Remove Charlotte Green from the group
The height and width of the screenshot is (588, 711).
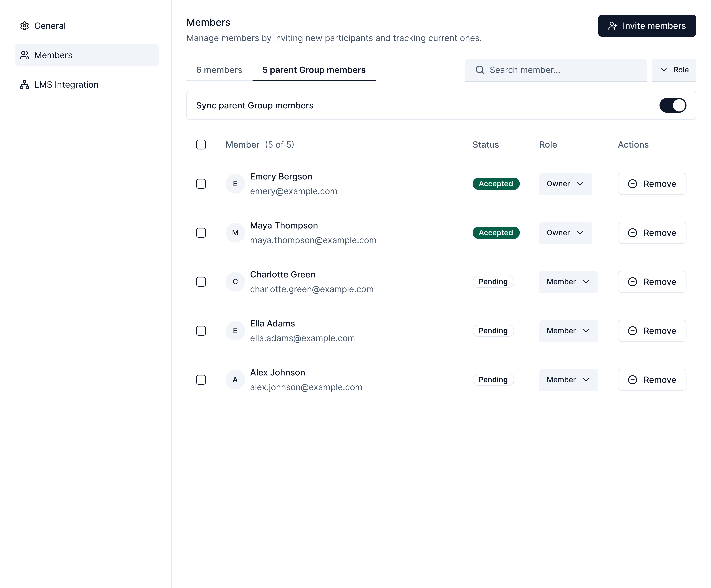pyautogui.click(x=652, y=281)
